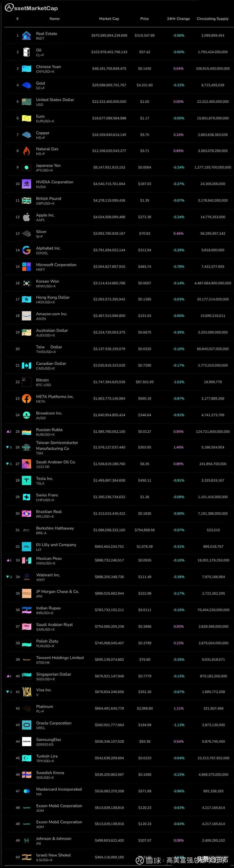Click the Alphabet G logo
Viewport: 234px width, 868px height.
(x=26, y=250)
